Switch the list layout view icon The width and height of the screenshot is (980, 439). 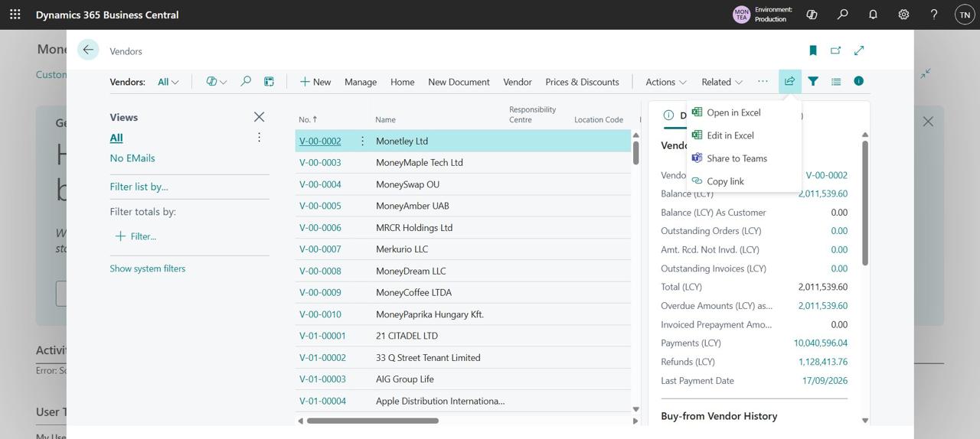point(836,81)
